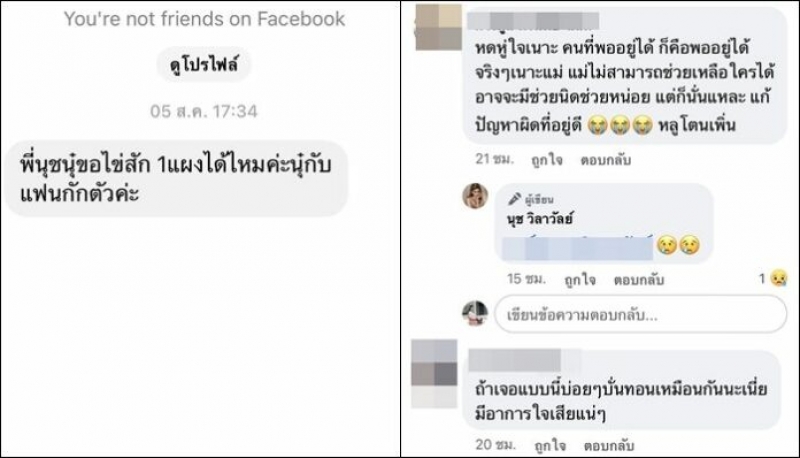Reply to the comment posted 21 ชม. ago
The height and width of the screenshot is (458, 800).
pos(606,160)
